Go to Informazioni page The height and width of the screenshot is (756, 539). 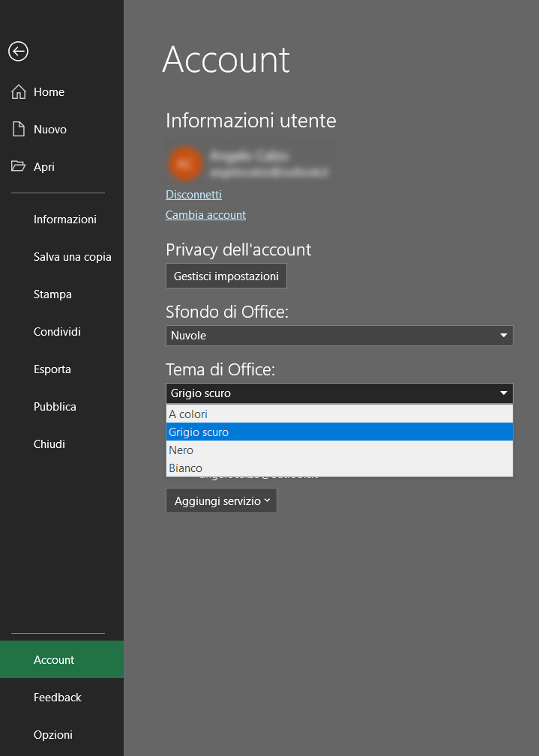pos(61,220)
